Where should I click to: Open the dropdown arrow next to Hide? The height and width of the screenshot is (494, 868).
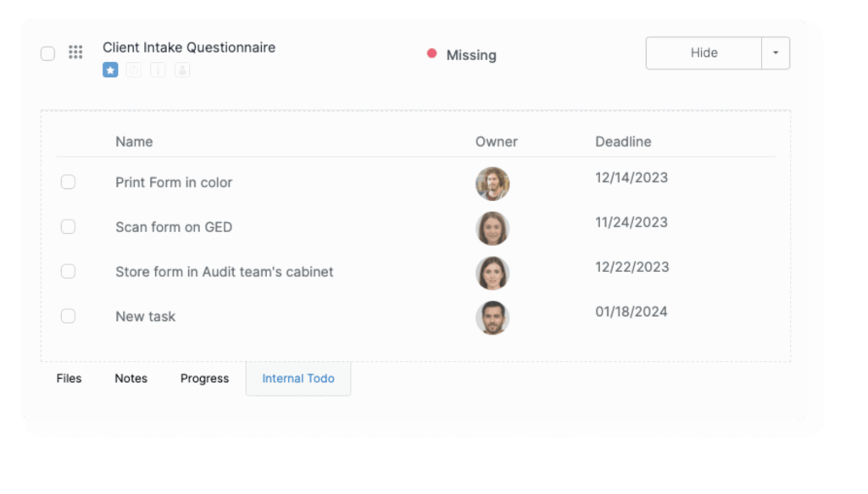point(776,53)
